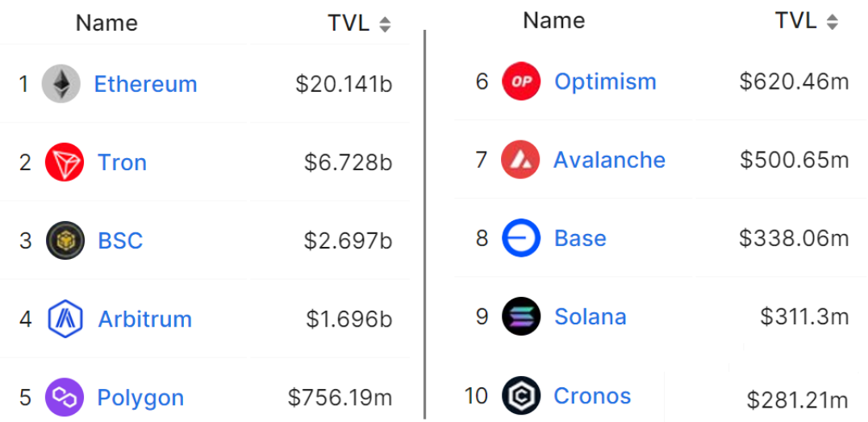Open the Cronos chain link

[592, 395]
